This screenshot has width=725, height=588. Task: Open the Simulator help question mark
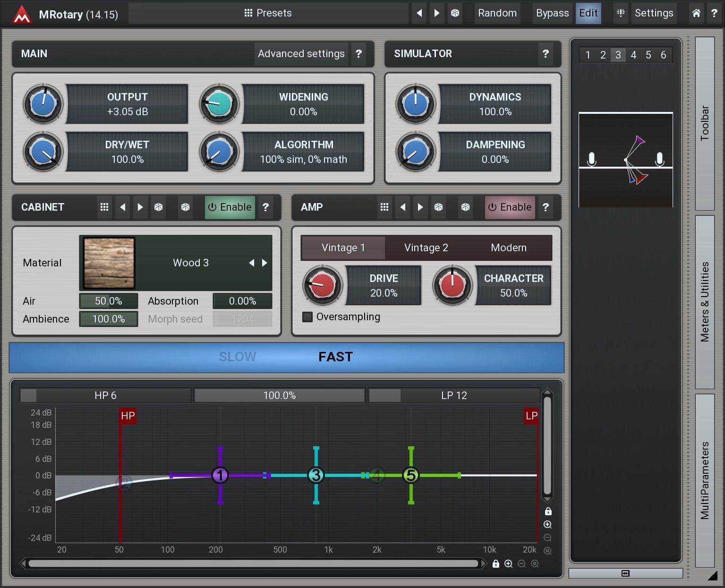click(x=546, y=54)
